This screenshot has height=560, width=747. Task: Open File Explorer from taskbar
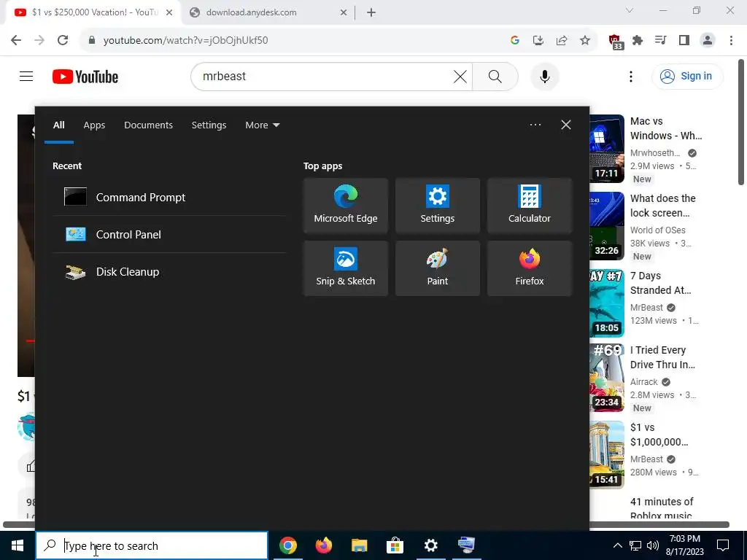click(360, 545)
